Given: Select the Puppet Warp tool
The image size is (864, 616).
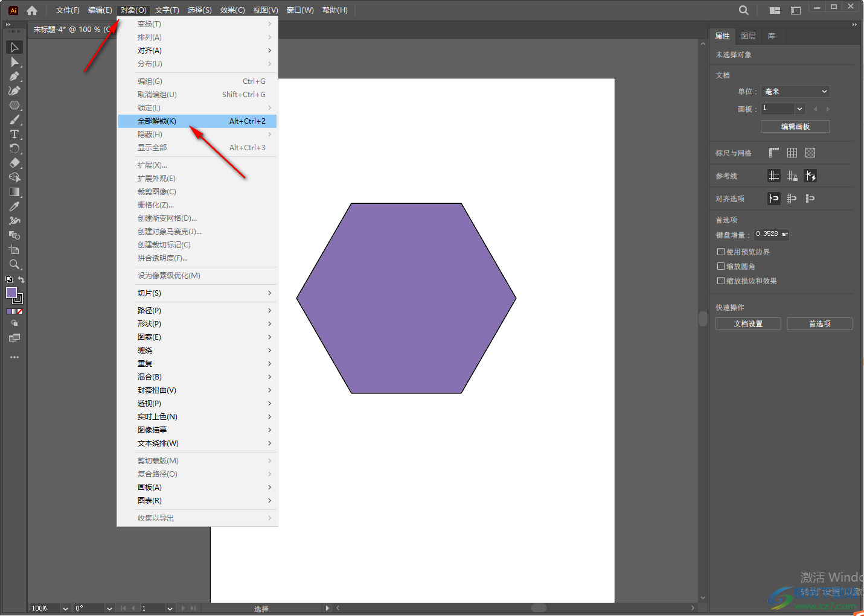Looking at the screenshot, I should point(14,221).
